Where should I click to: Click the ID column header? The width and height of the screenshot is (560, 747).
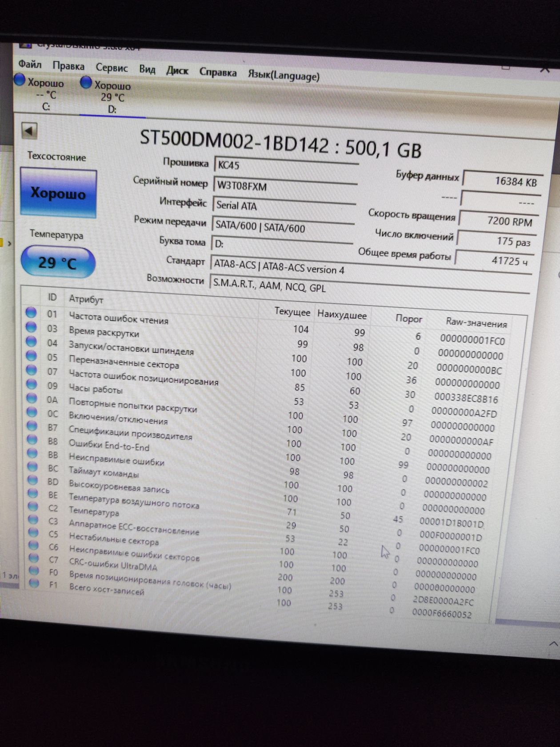coord(52,297)
